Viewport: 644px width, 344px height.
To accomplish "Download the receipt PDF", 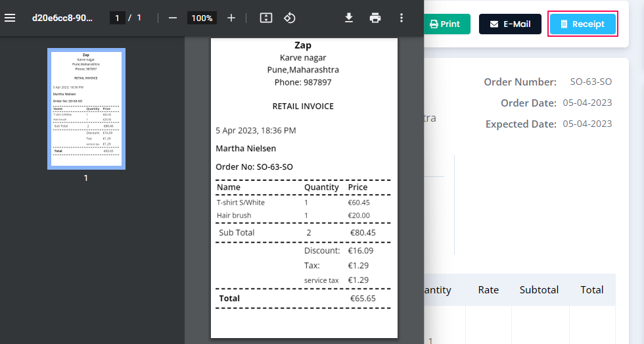I will 349,18.
